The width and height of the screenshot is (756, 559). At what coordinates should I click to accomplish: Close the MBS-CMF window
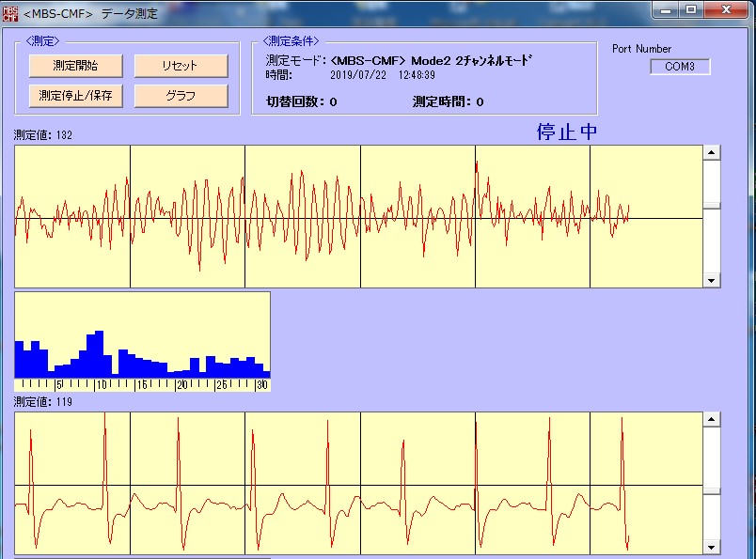pyautogui.click(x=727, y=10)
